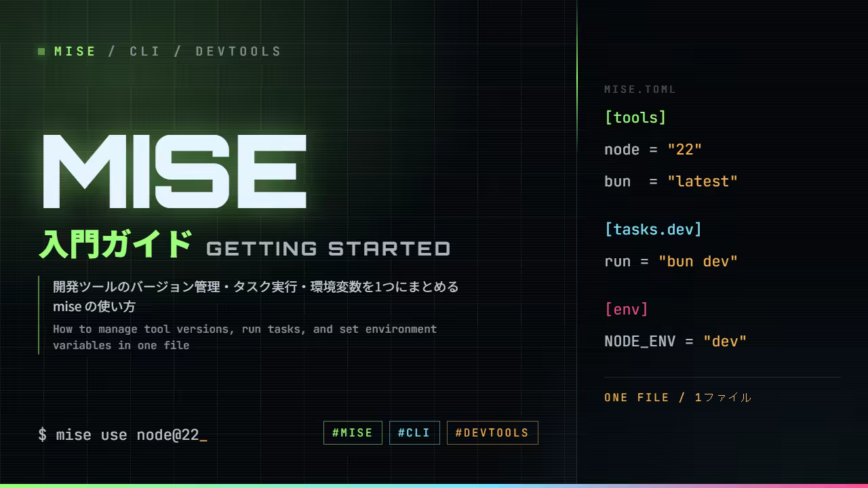Click the [env] section header
Screen dimensions: 868x488
626,309
